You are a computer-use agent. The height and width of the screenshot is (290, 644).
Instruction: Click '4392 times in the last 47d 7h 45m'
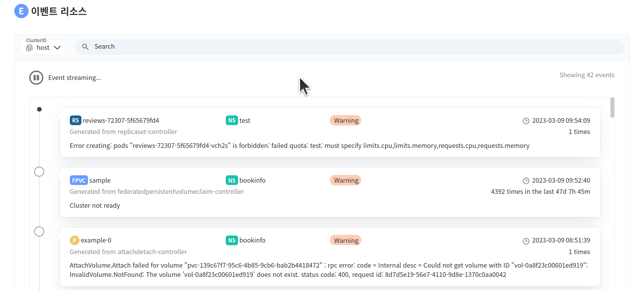coord(540,192)
